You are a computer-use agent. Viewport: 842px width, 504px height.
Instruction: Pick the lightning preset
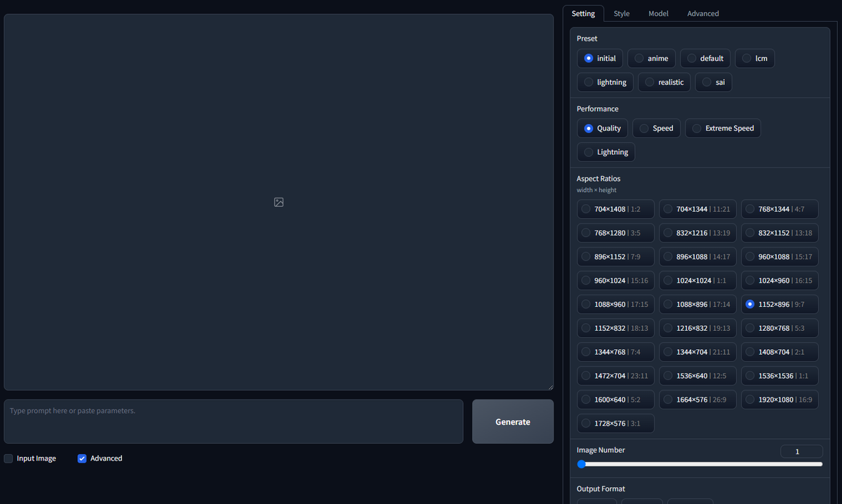[605, 82]
